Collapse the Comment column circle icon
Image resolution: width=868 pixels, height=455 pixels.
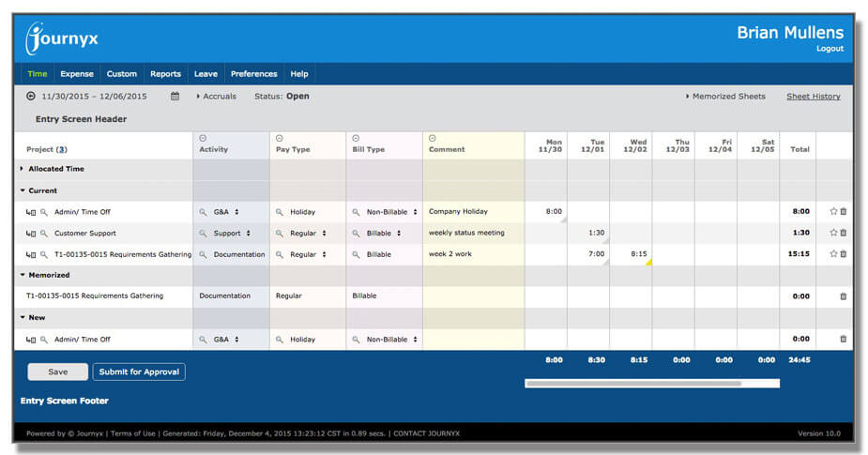pyautogui.click(x=433, y=139)
